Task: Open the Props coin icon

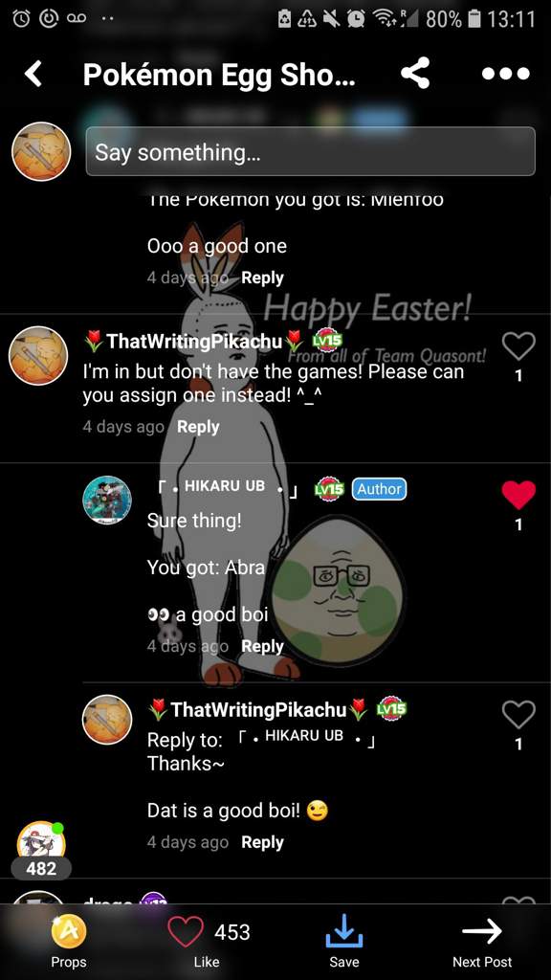Action: [x=68, y=933]
